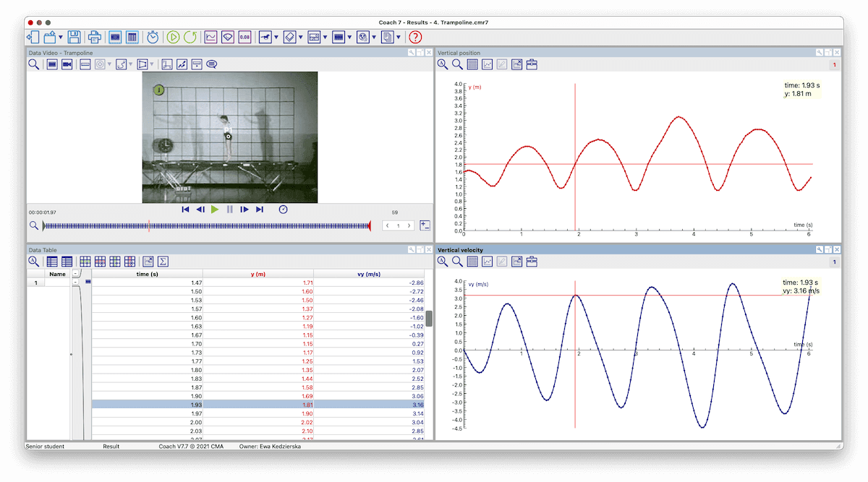
Task: Play the trampoline video
Action: [215, 210]
